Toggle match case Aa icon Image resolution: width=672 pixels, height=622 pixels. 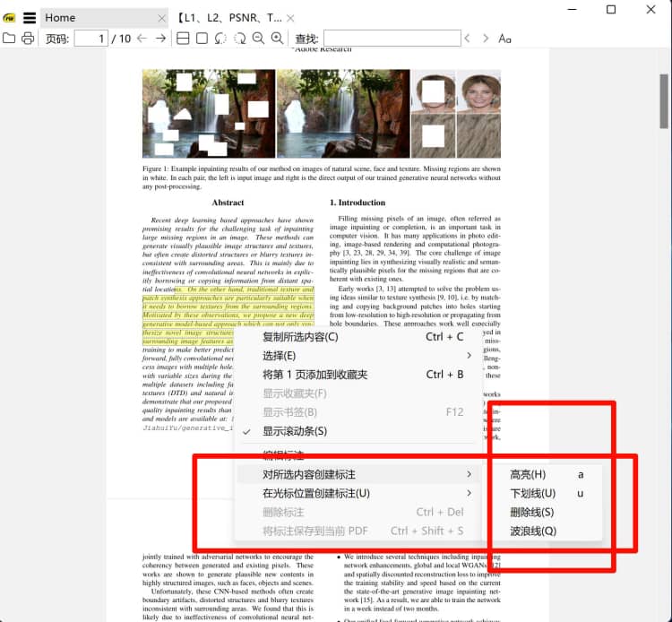(504, 39)
